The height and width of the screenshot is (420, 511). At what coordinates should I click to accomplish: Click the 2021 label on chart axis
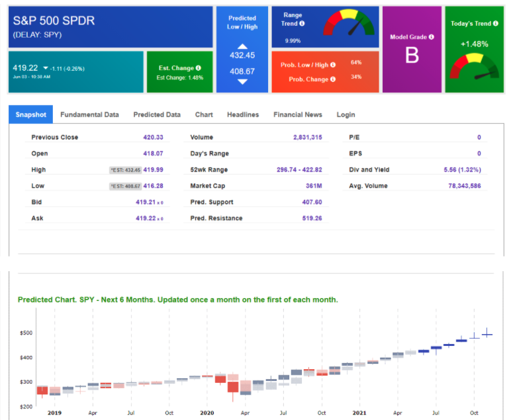(x=359, y=413)
